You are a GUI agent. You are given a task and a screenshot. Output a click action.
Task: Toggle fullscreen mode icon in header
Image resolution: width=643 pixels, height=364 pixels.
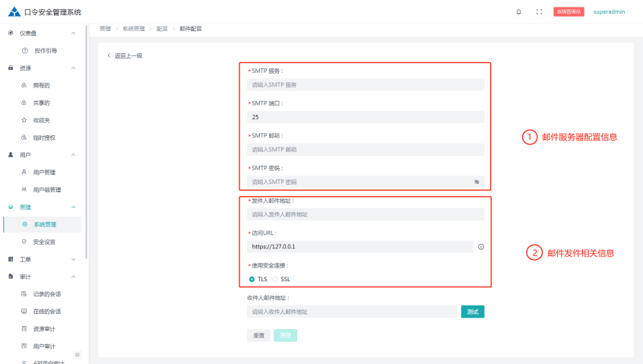(x=539, y=12)
